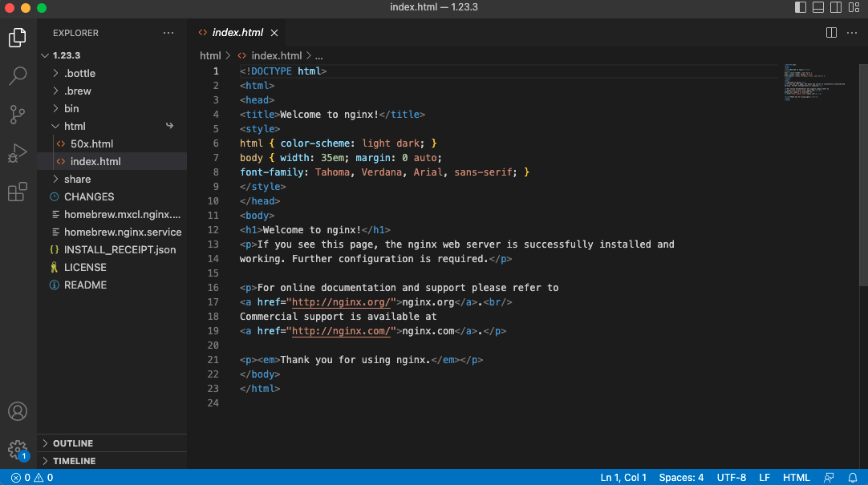This screenshot has width=868, height=485.
Task: Click the breadcrumb ellipsis segment
Action: click(x=318, y=56)
